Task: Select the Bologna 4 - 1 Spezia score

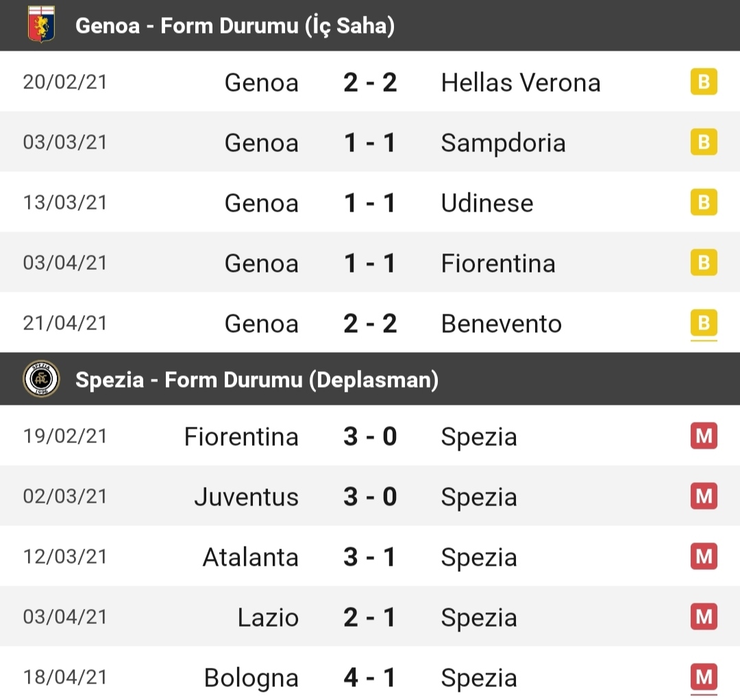Action: point(370,678)
